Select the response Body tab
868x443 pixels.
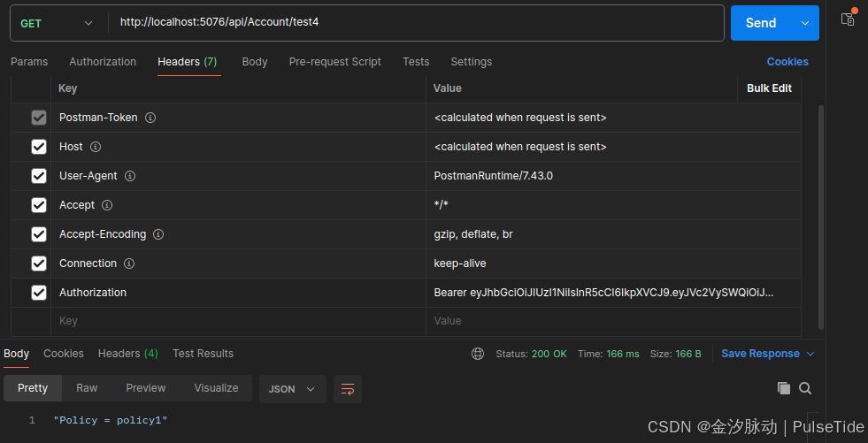point(16,354)
